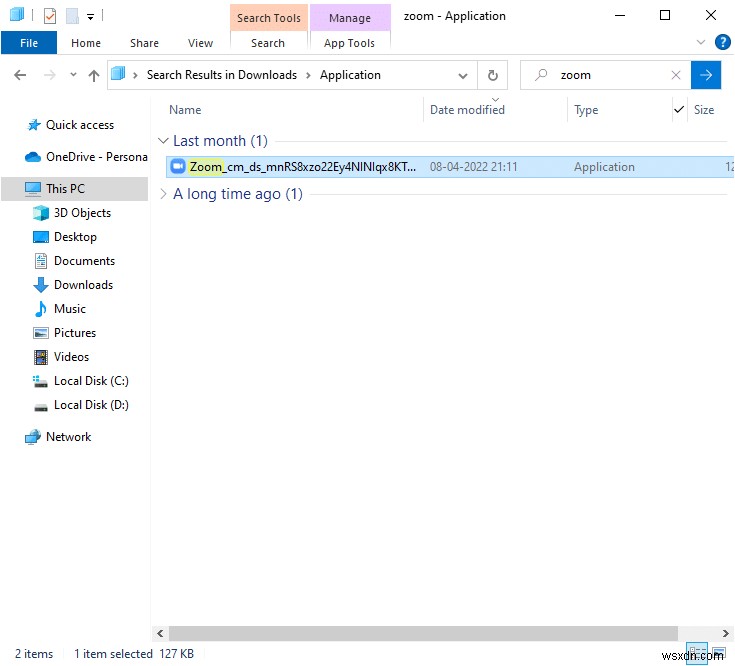Open the address bar history dropdown
The height and width of the screenshot is (666, 735).
[x=462, y=75]
